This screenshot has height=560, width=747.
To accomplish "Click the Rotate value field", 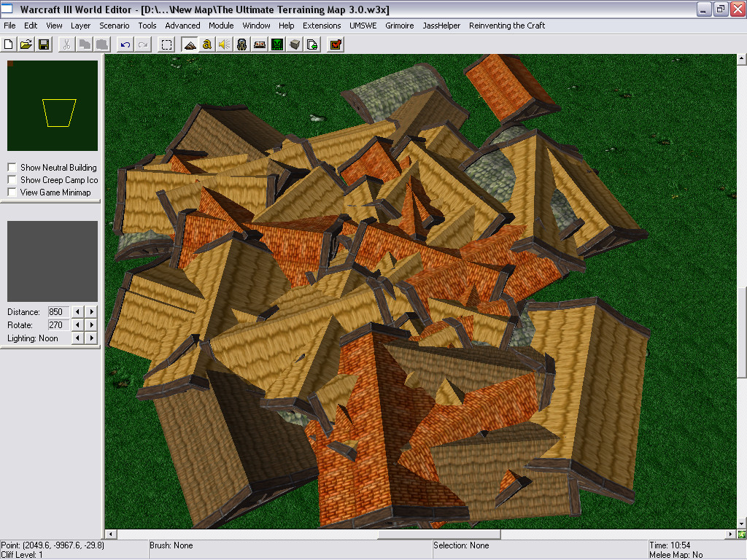I will coord(58,325).
